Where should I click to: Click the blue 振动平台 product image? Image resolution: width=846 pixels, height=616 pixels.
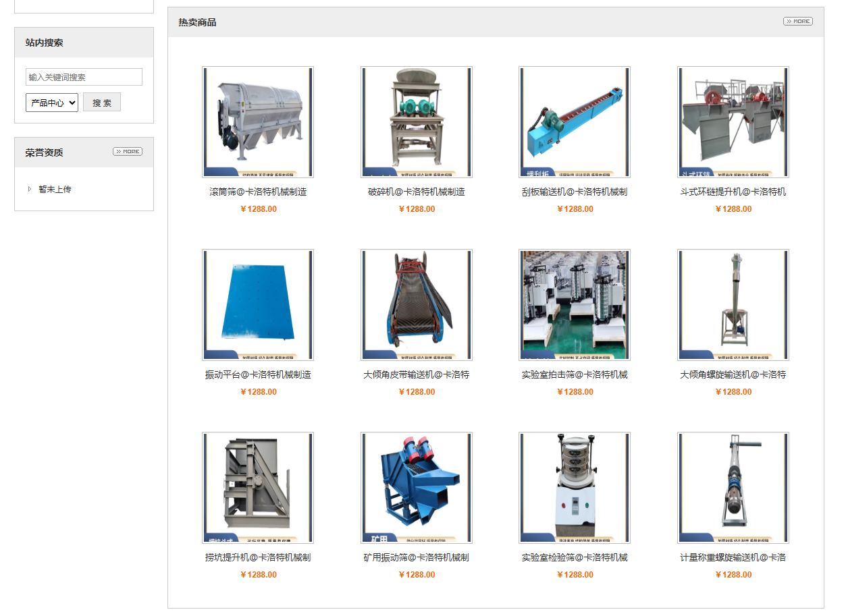[257, 305]
